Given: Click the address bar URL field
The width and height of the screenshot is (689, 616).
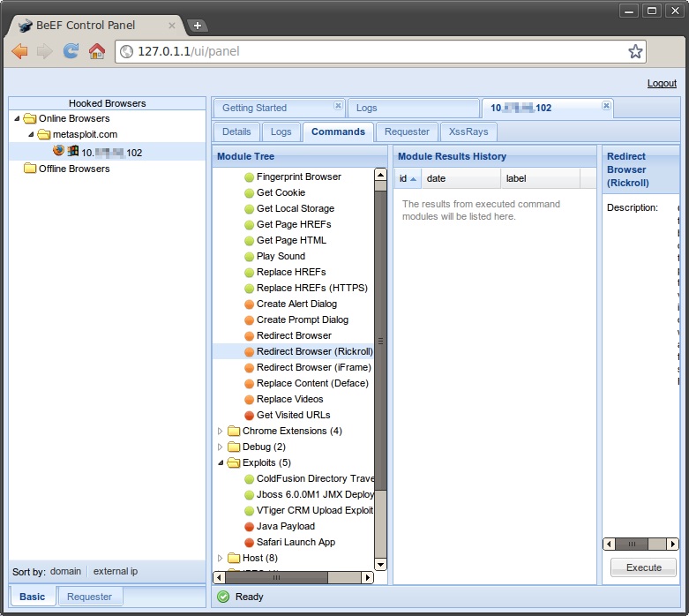Looking at the screenshot, I should click(380, 51).
